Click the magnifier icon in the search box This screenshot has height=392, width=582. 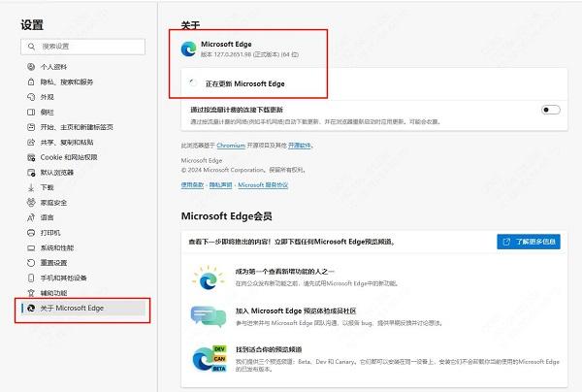point(32,47)
